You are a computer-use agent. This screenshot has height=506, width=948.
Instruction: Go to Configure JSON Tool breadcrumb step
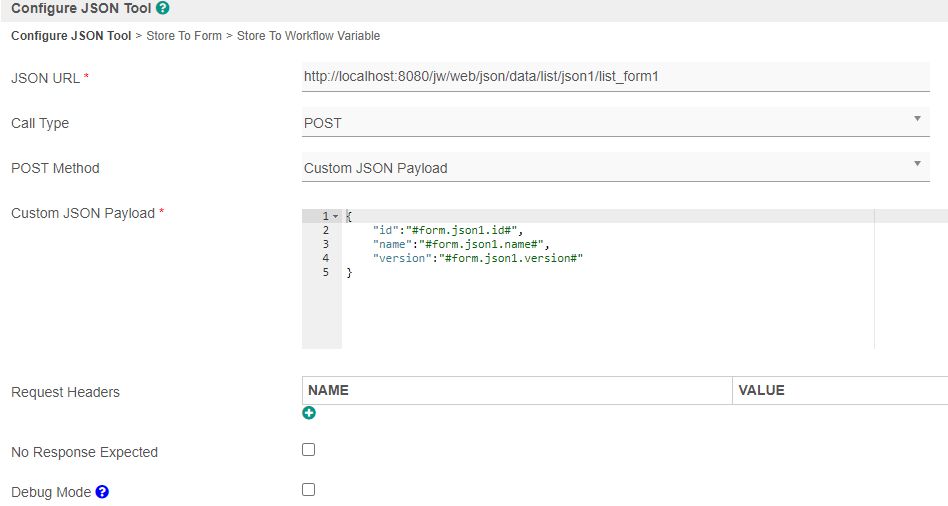71,36
